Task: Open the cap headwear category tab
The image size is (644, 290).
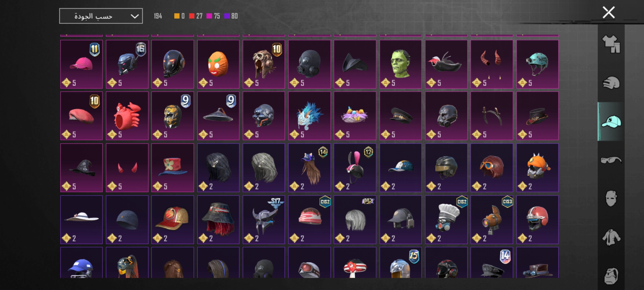Action: point(611,121)
